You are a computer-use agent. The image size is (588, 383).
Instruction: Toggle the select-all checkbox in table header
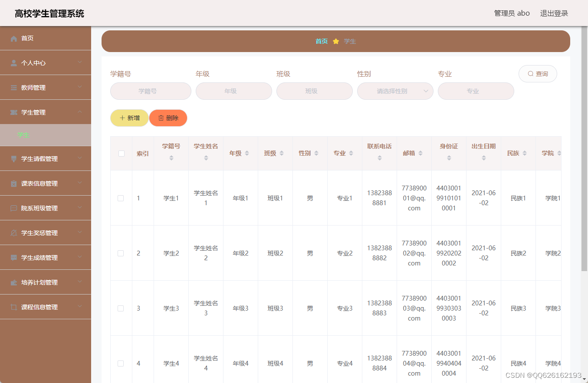point(122,153)
